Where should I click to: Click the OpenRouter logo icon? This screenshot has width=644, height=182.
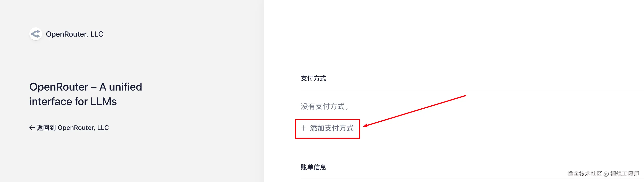pyautogui.click(x=36, y=34)
